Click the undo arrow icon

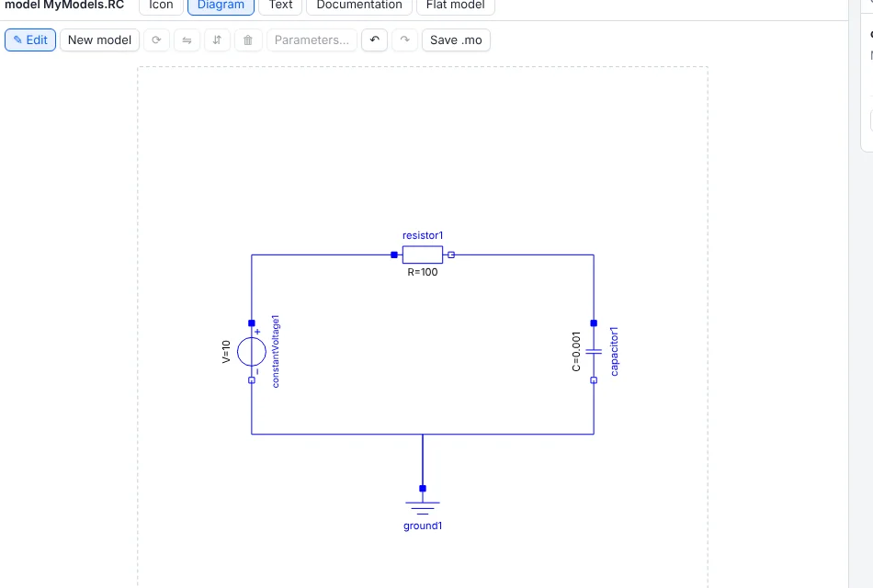374,40
